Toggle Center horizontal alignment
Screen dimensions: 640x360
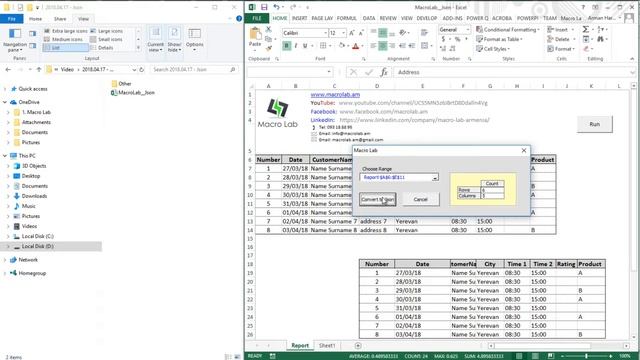pyautogui.click(x=382, y=46)
